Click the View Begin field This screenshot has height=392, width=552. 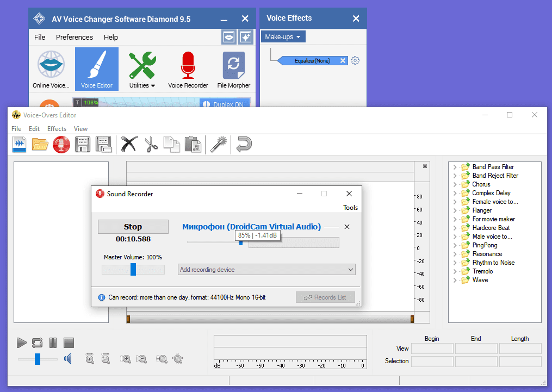coord(432,349)
